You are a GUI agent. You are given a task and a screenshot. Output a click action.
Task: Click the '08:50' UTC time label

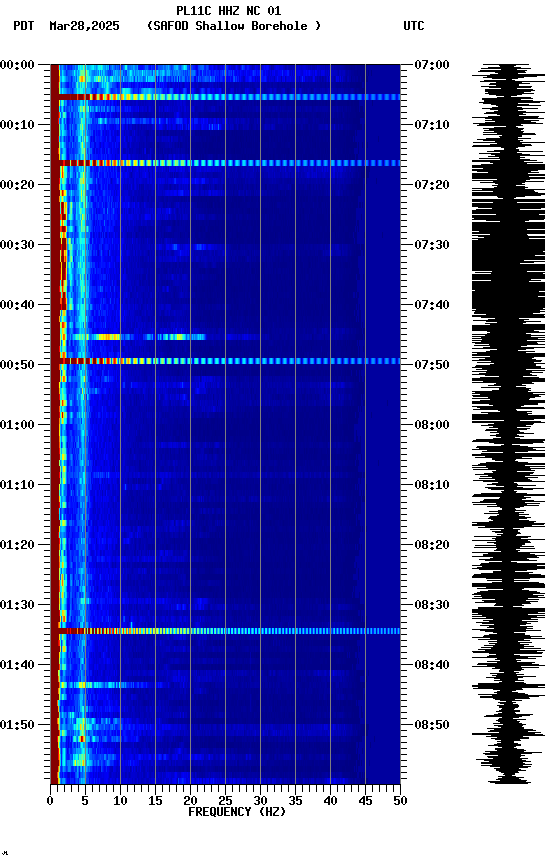click(431, 725)
